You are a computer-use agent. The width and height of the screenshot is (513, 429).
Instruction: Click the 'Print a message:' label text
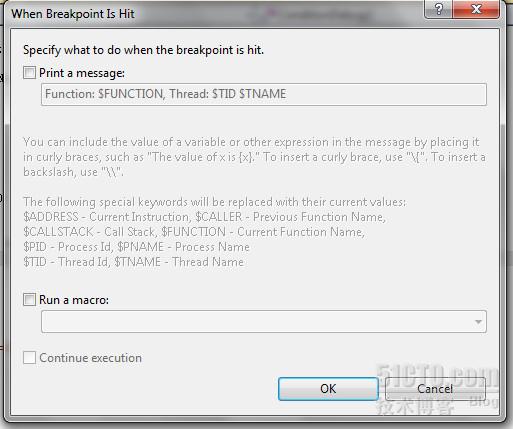82,73
